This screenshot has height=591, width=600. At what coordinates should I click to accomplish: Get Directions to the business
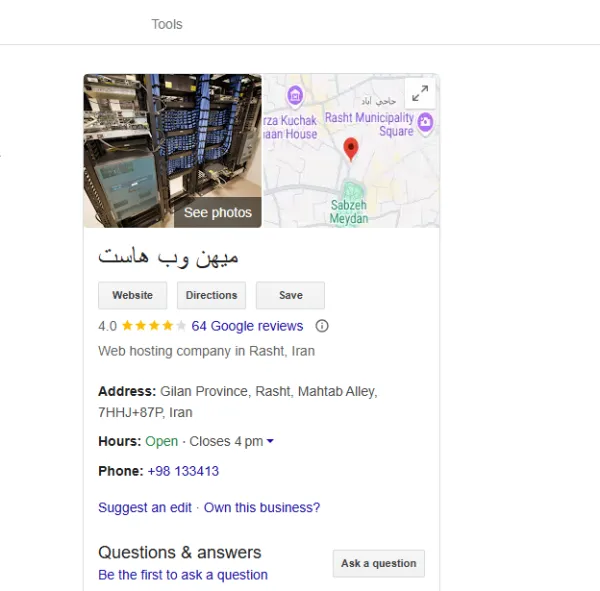[211, 295]
